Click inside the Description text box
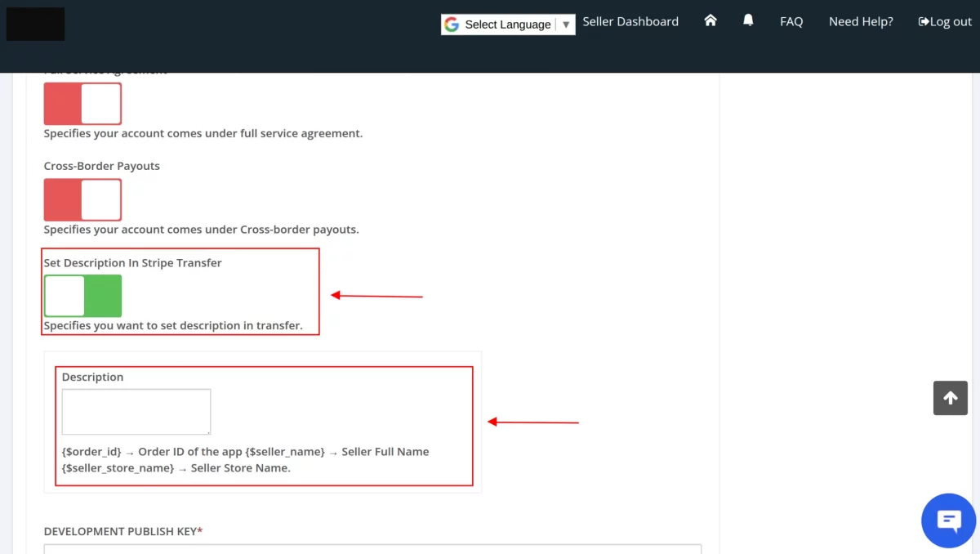 [x=136, y=411]
